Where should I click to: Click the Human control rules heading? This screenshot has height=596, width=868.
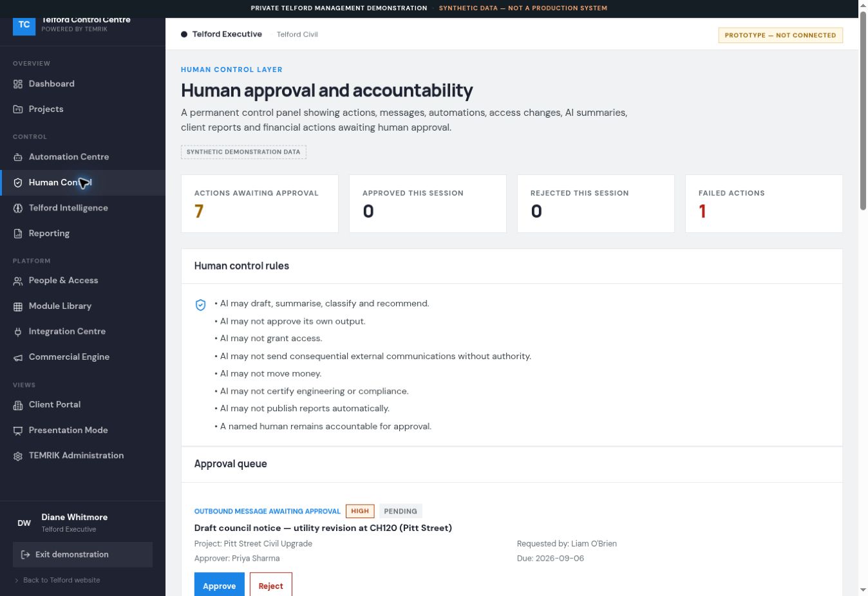coord(241,266)
